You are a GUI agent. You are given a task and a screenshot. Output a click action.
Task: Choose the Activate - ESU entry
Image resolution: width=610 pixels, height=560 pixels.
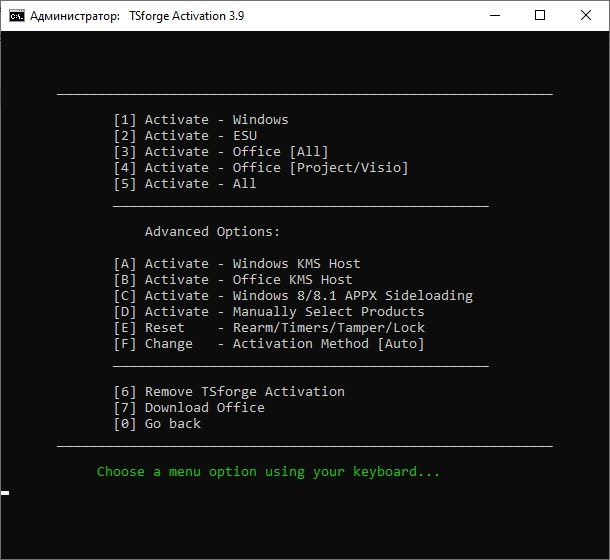(185, 136)
